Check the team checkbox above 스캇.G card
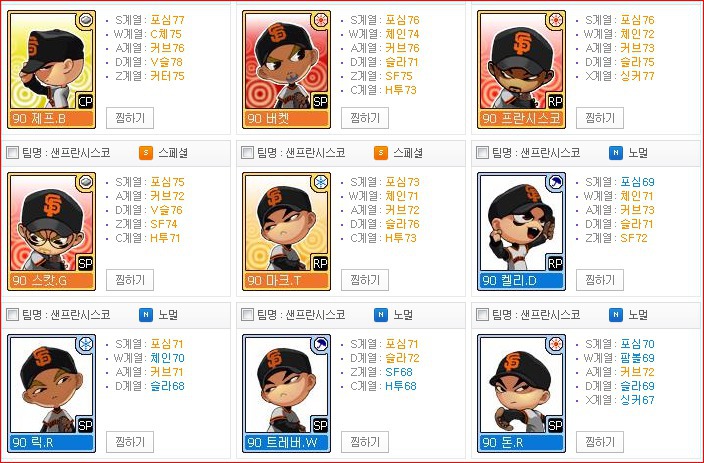This screenshot has height=463, width=704. [13, 153]
